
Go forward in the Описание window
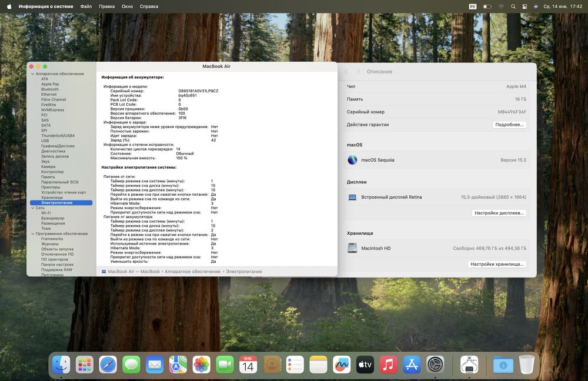coord(359,71)
